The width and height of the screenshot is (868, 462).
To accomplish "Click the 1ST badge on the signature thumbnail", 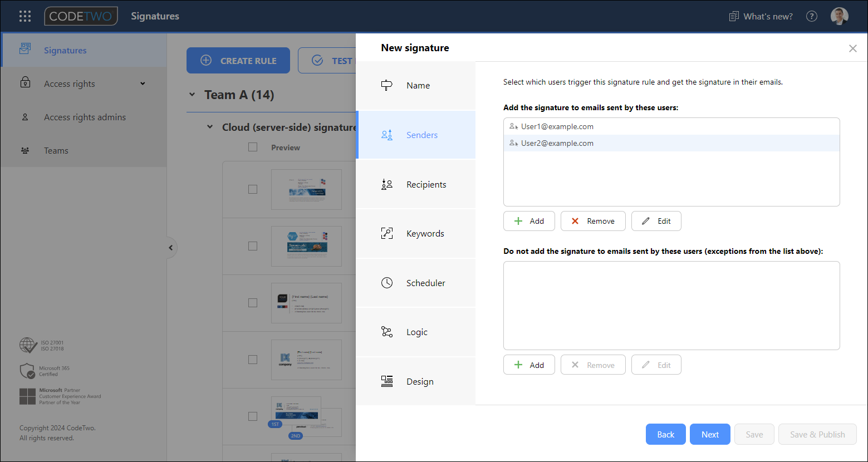I will point(275,424).
